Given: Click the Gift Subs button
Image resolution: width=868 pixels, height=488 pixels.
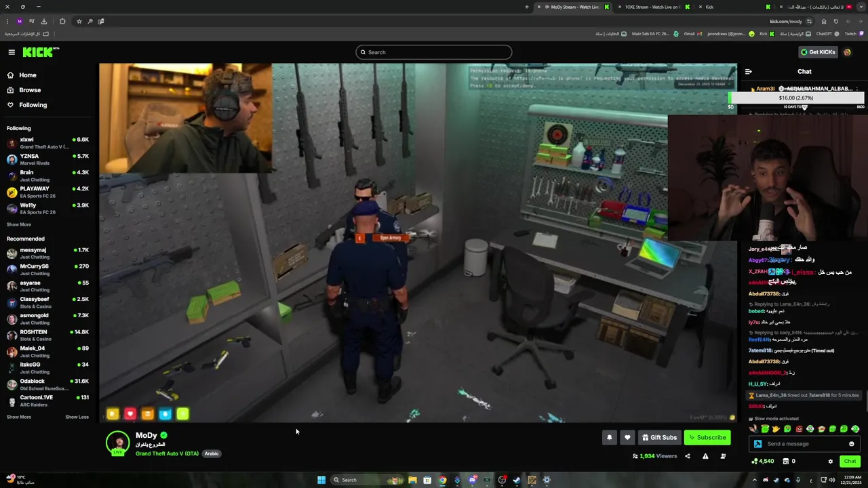Looking at the screenshot, I should point(659,437).
